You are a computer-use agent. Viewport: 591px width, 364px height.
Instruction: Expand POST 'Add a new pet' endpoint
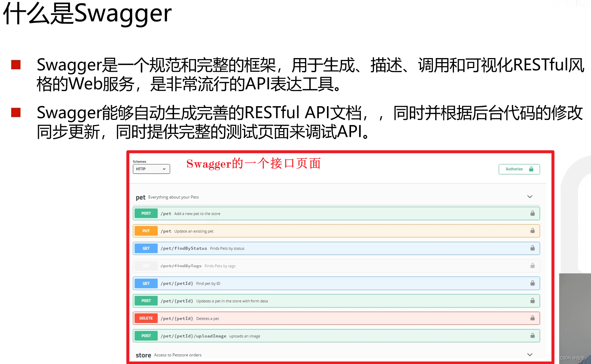(x=336, y=213)
